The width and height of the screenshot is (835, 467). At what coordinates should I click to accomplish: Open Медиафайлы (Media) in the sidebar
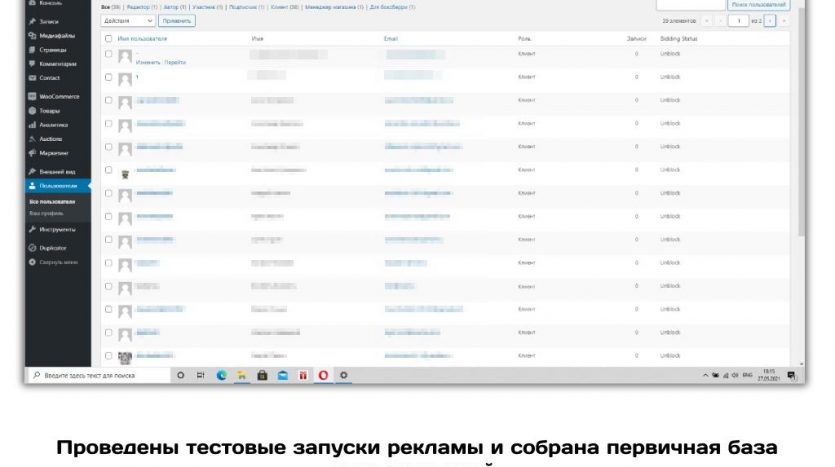pos(57,35)
